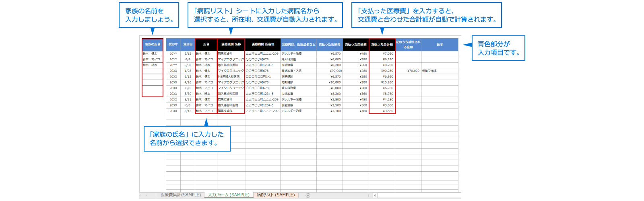Viewport: 644px width, 201px height.
Task: Click the 骨折治療・入院 treatment cell
Action: [x=299, y=71]
